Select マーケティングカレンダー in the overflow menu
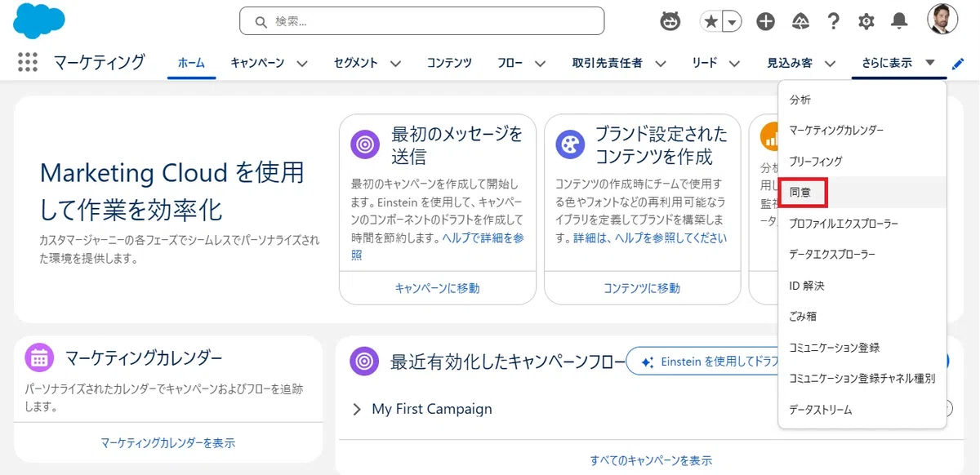This screenshot has width=980, height=475. click(862, 131)
